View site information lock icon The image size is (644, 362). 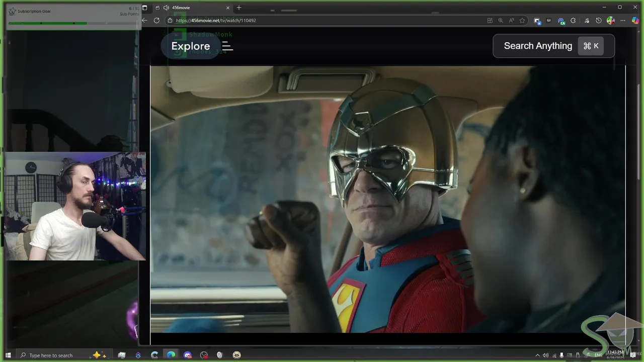pos(170,21)
